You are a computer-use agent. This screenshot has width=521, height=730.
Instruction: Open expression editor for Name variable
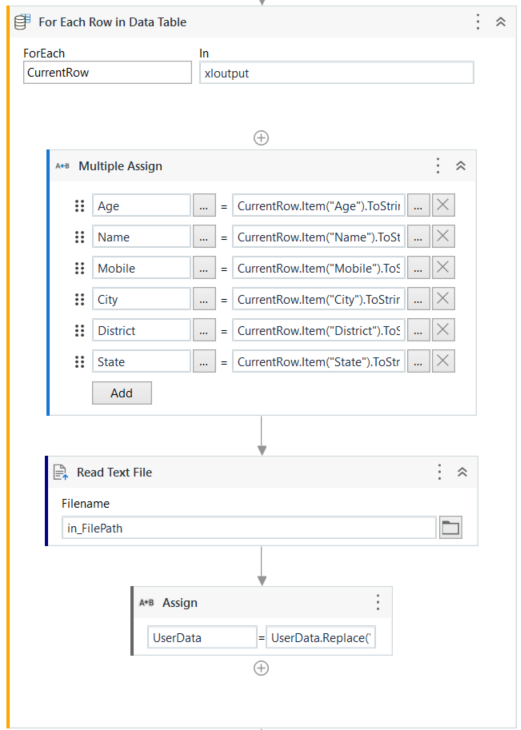[x=204, y=237]
